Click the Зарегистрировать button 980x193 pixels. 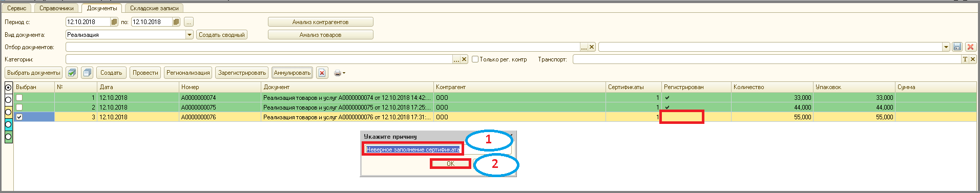(242, 73)
